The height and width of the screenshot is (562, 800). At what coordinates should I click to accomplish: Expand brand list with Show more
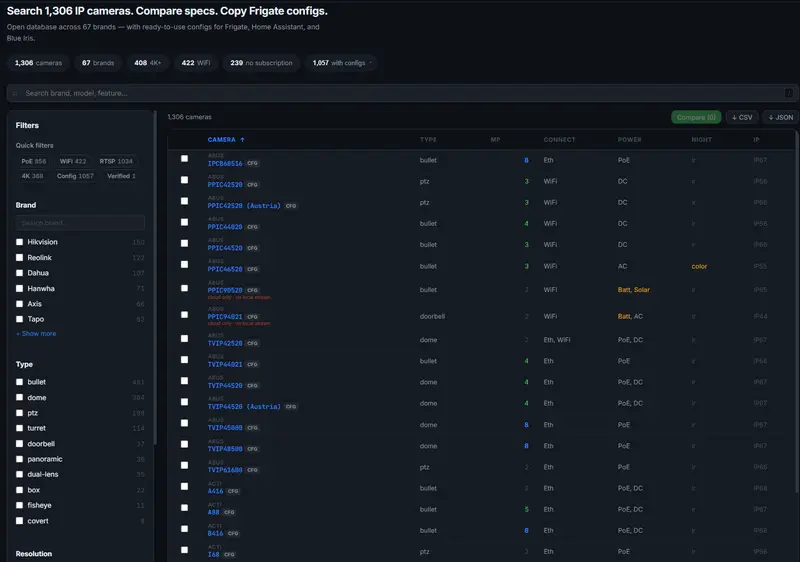tap(36, 334)
